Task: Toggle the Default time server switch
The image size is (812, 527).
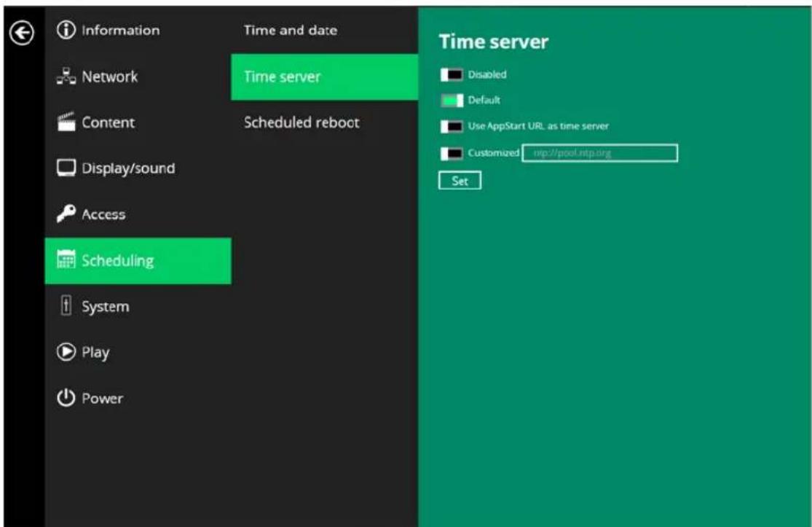Action: tap(451, 100)
